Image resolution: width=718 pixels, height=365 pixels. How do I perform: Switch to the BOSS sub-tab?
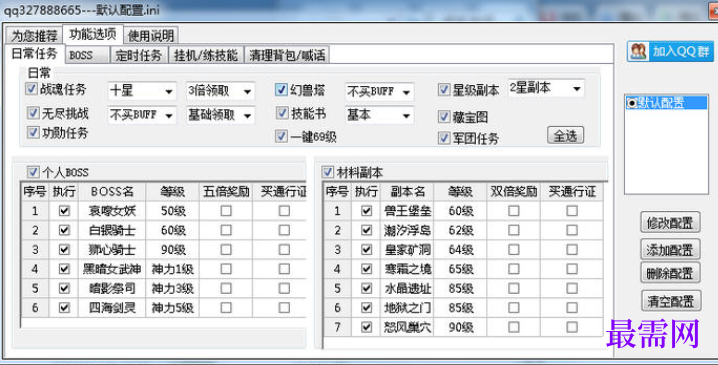pos(87,55)
